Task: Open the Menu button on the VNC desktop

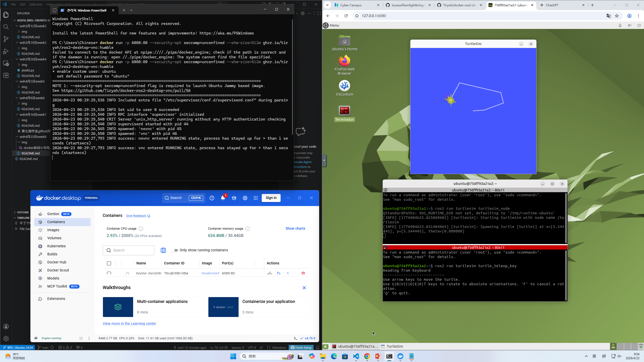Action: (331, 25)
